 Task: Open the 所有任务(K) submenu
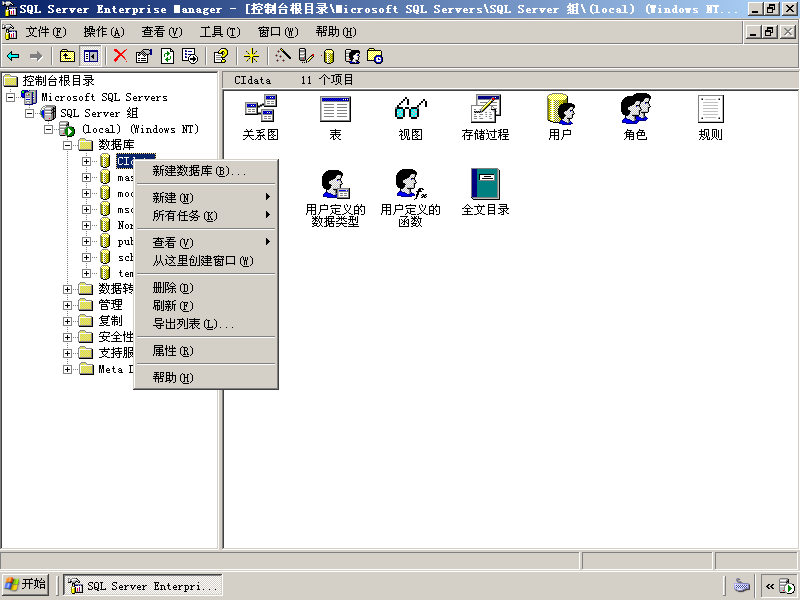pyautogui.click(x=206, y=216)
